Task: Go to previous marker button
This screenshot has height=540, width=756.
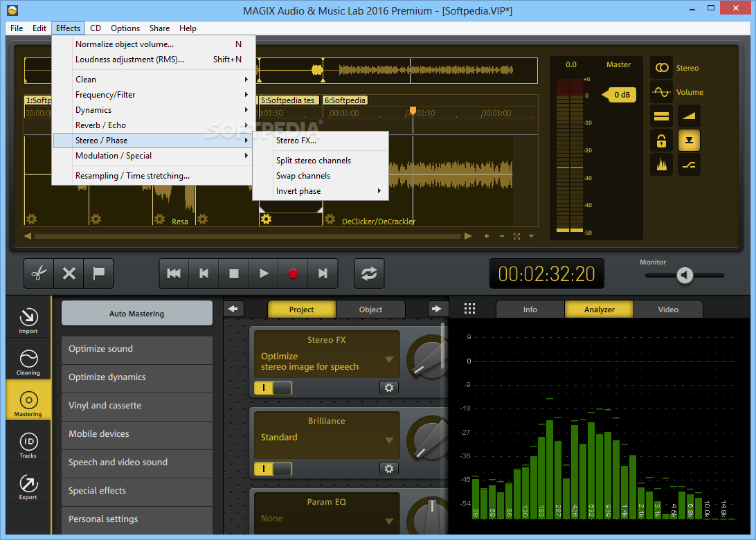Action: (x=204, y=273)
